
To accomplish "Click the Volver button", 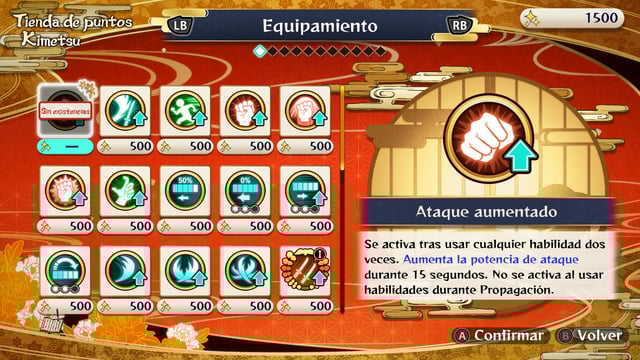I will coord(591,336).
